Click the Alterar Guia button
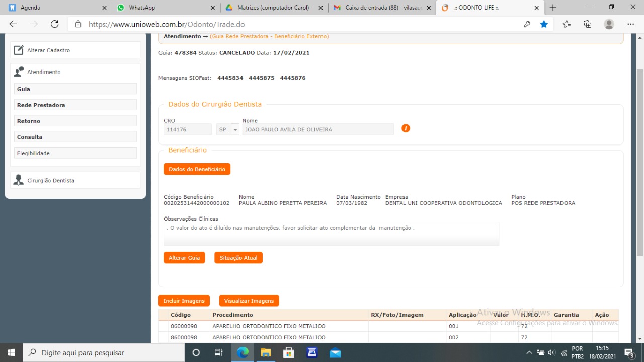 pos(184,258)
